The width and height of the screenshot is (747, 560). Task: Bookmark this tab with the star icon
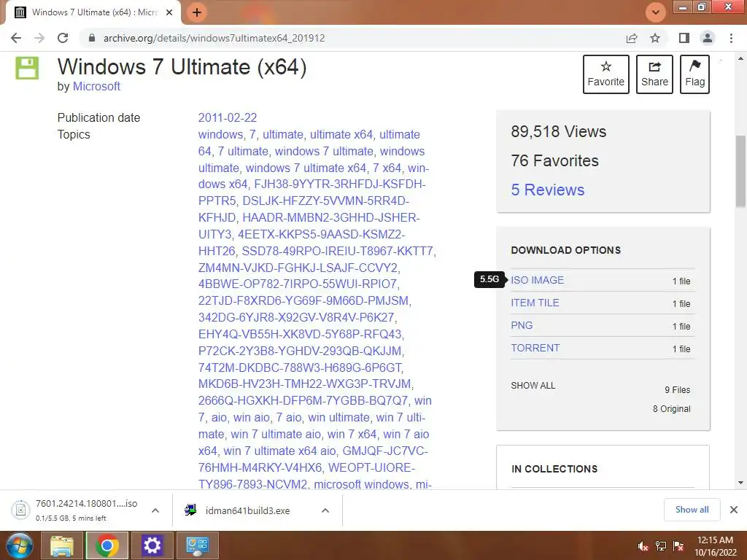[655, 38]
